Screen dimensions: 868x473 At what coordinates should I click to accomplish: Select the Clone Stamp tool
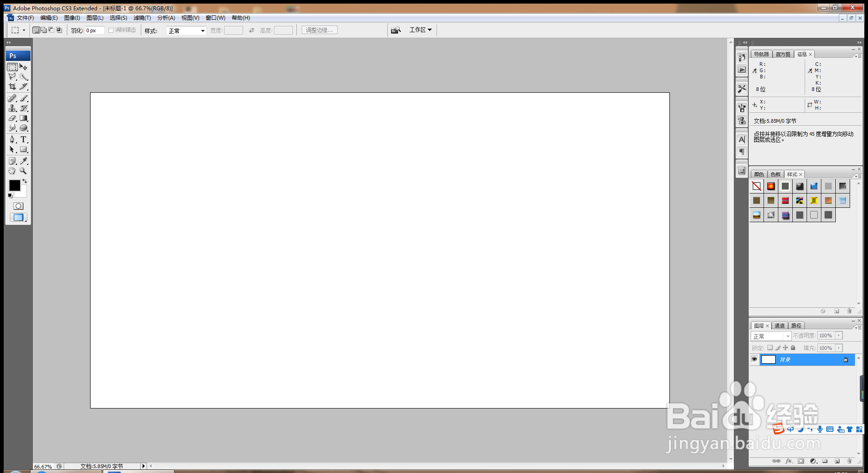12,108
